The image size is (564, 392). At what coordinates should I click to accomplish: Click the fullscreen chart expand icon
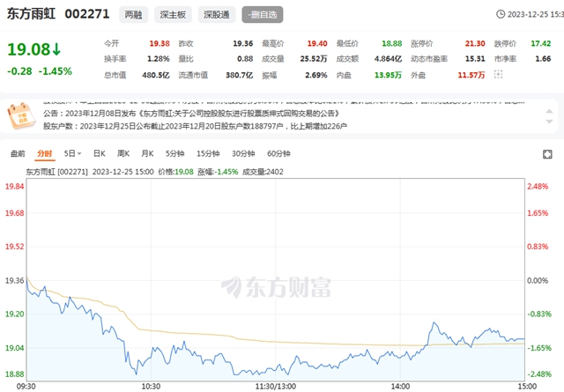[547, 154]
